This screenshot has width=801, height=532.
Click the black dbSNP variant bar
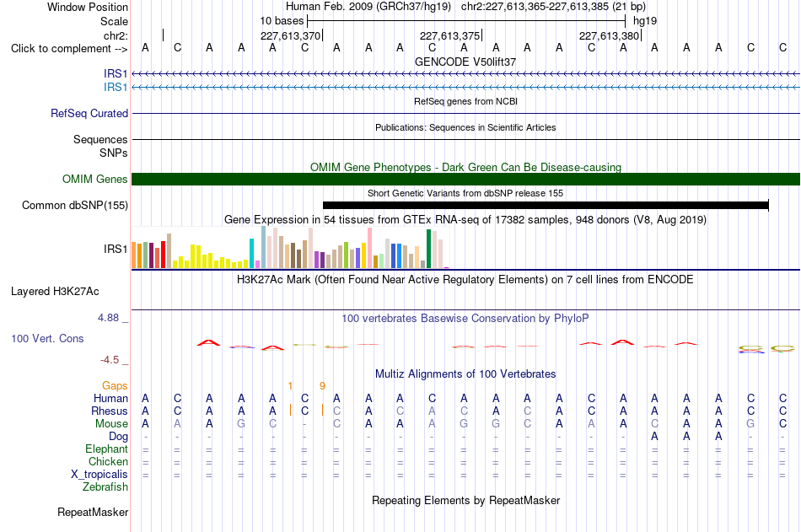(x=546, y=206)
